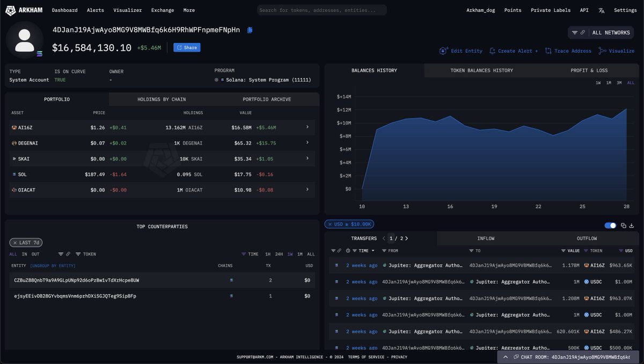
Task: Copy the wallet address with the copy icon
Action: 250,30
